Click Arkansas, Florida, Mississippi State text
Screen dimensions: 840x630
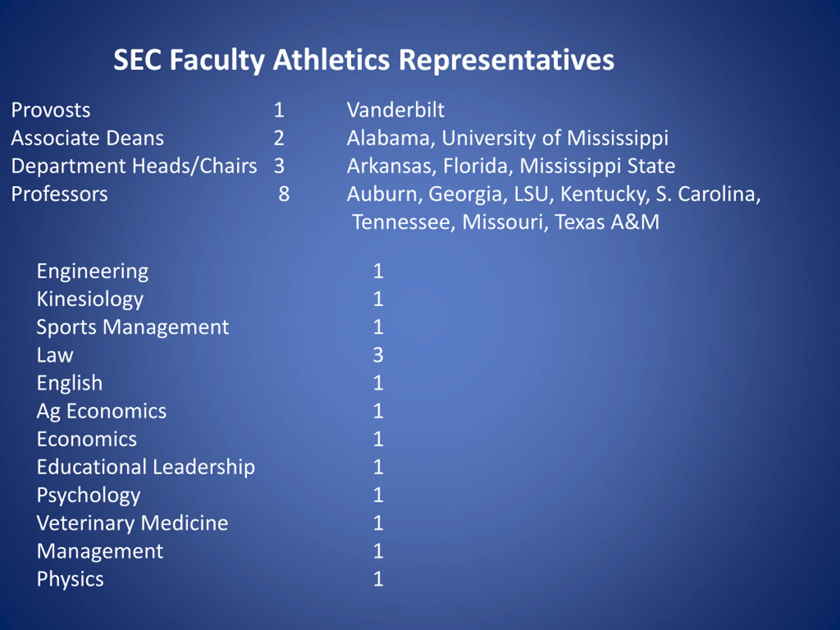(511, 166)
